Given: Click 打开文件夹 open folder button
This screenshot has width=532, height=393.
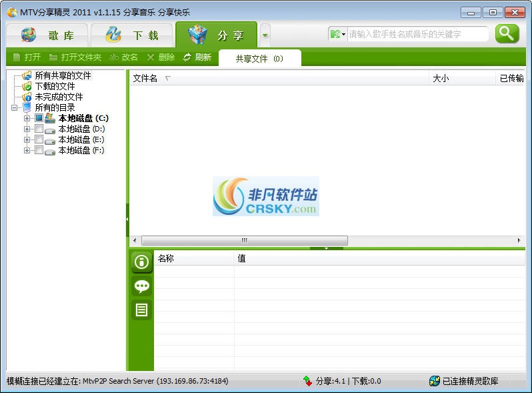Looking at the screenshot, I should (x=75, y=57).
